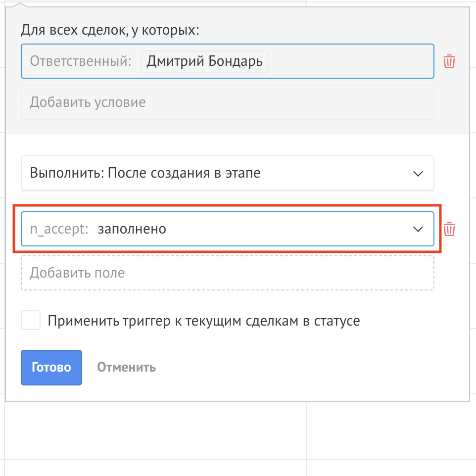
Task: Select the заполнено value text
Action: [x=132, y=229]
